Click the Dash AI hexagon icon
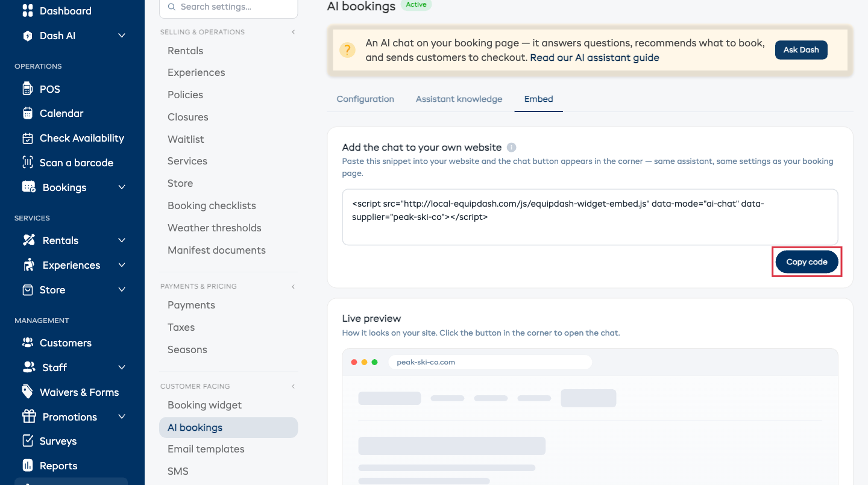868x485 pixels. [28, 36]
